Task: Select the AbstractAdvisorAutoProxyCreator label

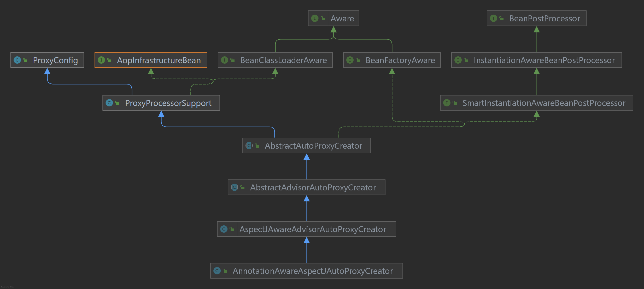Action: [313, 188]
